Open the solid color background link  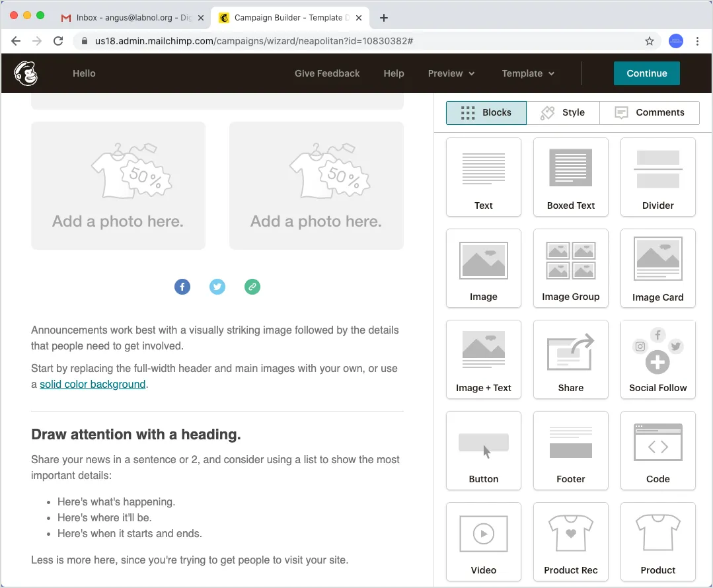click(x=93, y=384)
